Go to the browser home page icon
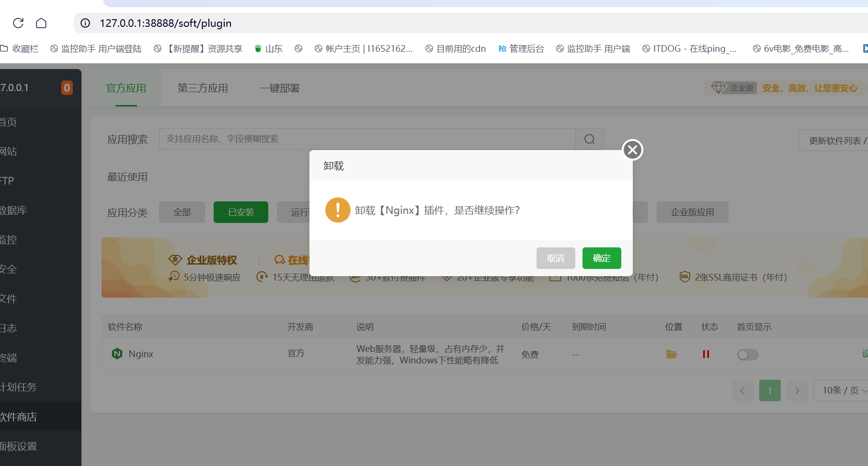This screenshot has width=868, height=466. click(x=41, y=23)
